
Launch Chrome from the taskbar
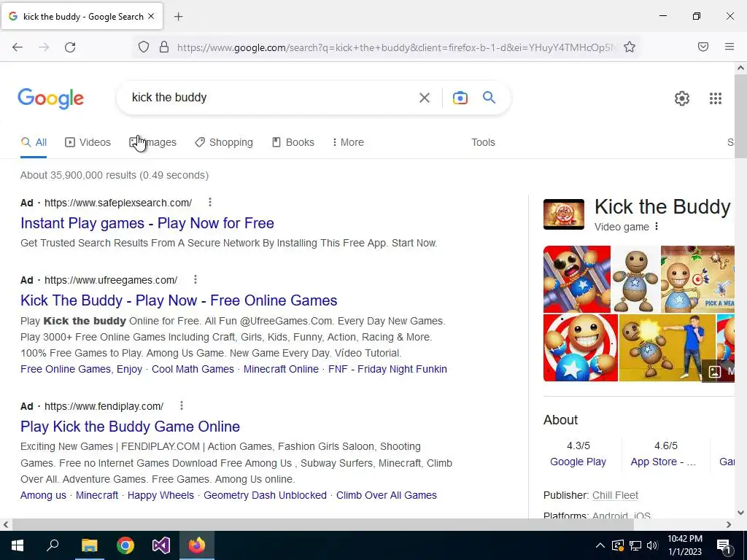click(125, 545)
